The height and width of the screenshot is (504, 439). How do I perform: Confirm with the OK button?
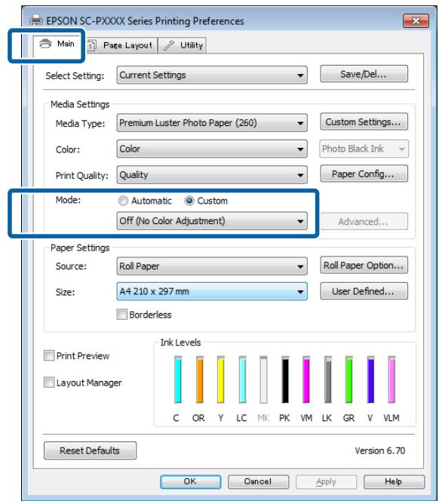tap(191, 481)
